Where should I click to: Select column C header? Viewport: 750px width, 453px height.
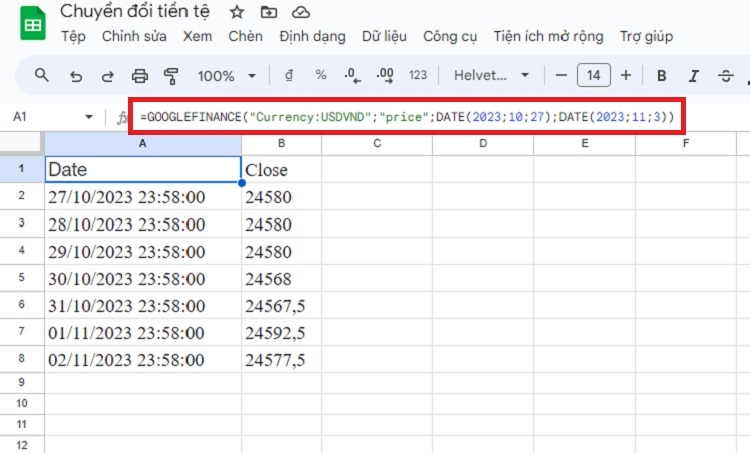[377, 143]
